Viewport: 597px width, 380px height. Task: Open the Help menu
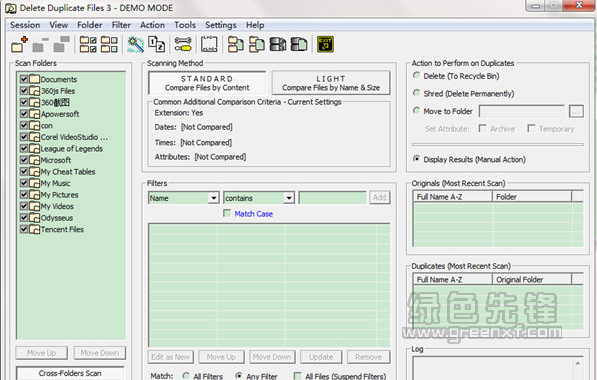click(255, 25)
